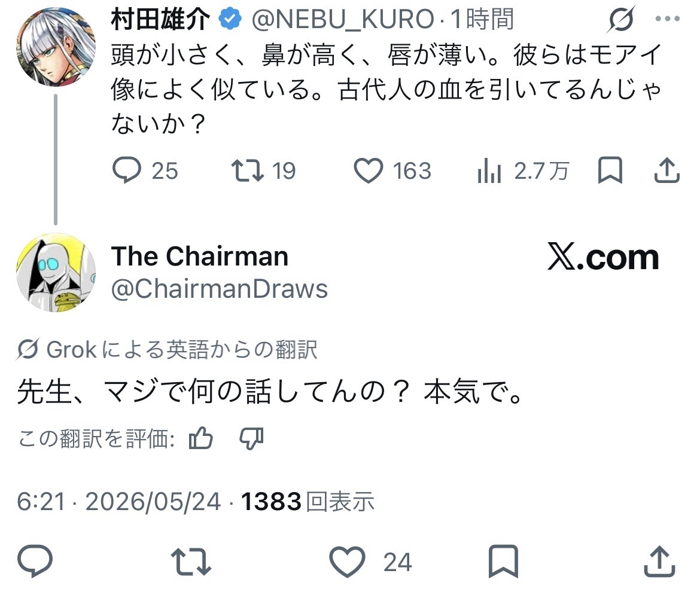
Task: Bookmark the top tweet by 村田雄介
Action: tap(610, 170)
